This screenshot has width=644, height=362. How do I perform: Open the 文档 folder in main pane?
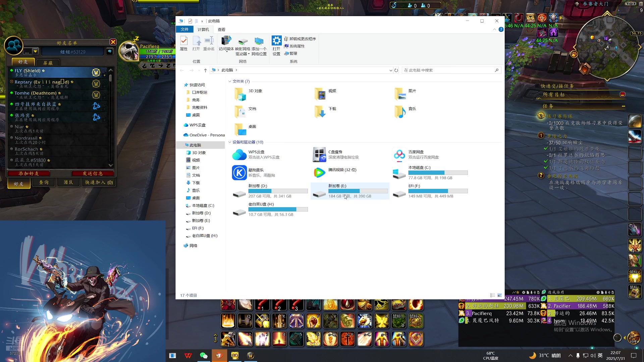click(240, 112)
